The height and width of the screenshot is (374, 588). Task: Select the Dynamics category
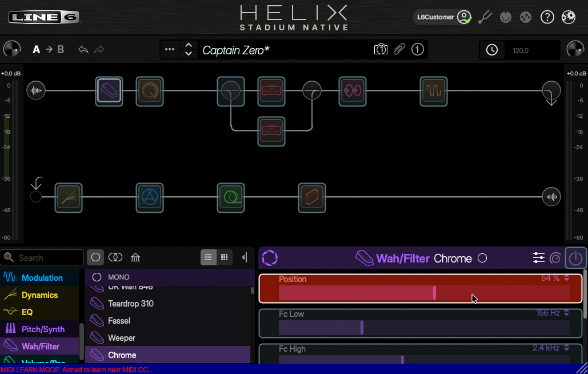[x=40, y=295]
